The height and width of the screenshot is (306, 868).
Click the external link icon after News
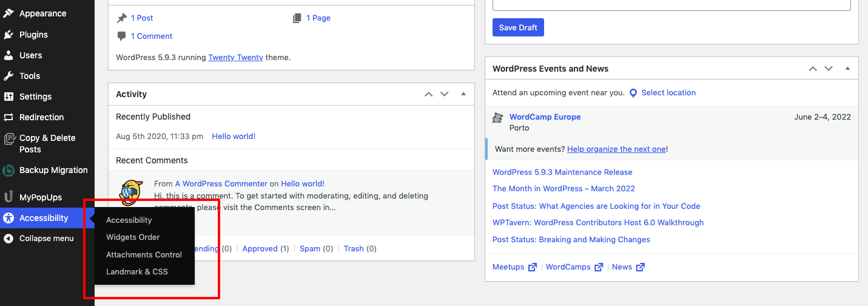point(640,267)
